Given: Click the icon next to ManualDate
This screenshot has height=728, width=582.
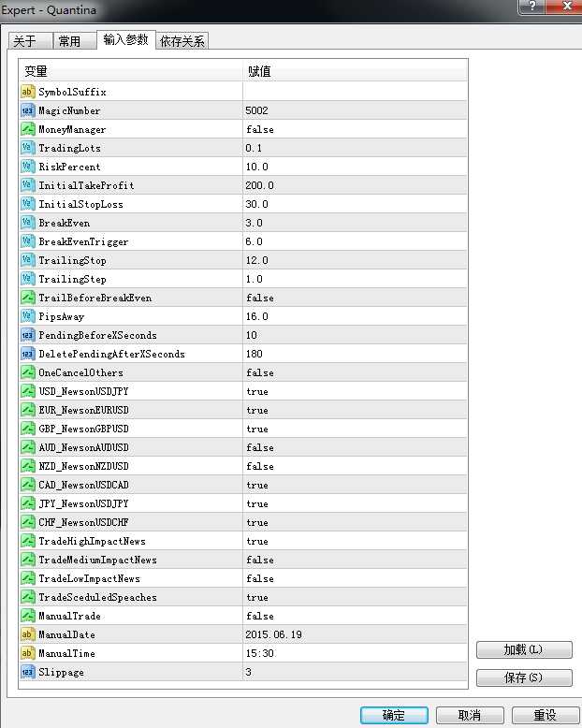Looking at the screenshot, I should coord(27,634).
